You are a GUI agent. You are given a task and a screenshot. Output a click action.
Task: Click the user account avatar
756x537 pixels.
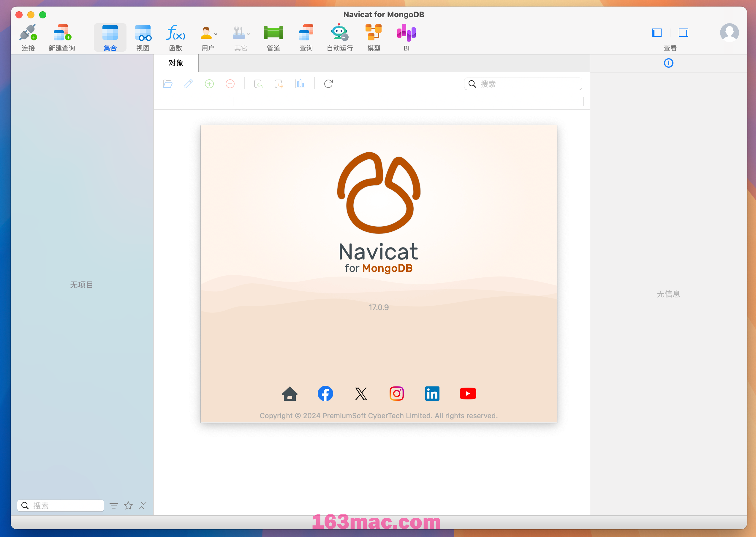(729, 33)
